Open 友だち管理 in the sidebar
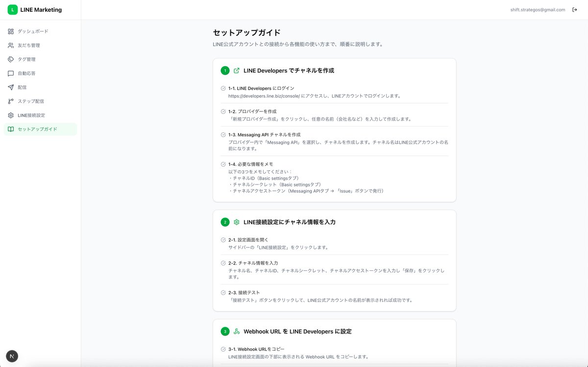 pos(40,45)
